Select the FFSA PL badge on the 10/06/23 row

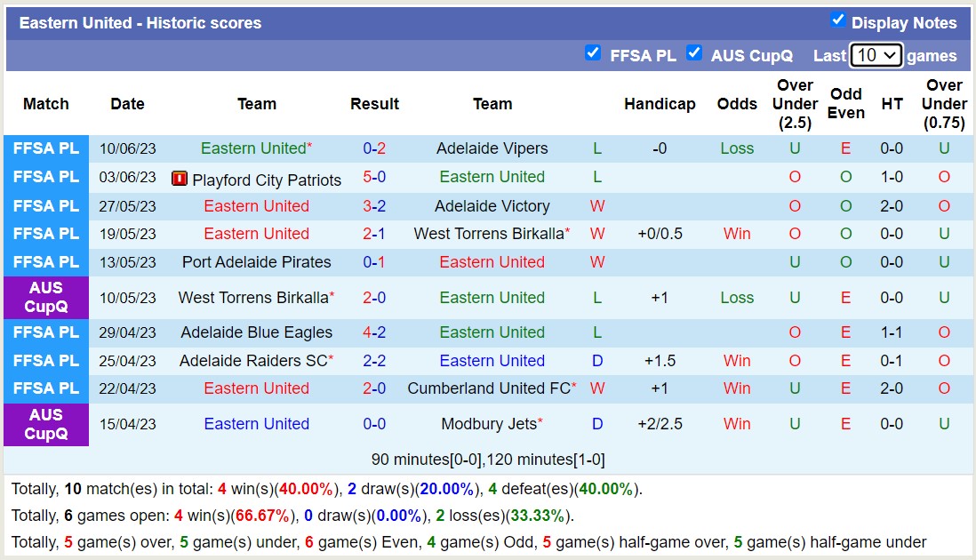tap(45, 148)
